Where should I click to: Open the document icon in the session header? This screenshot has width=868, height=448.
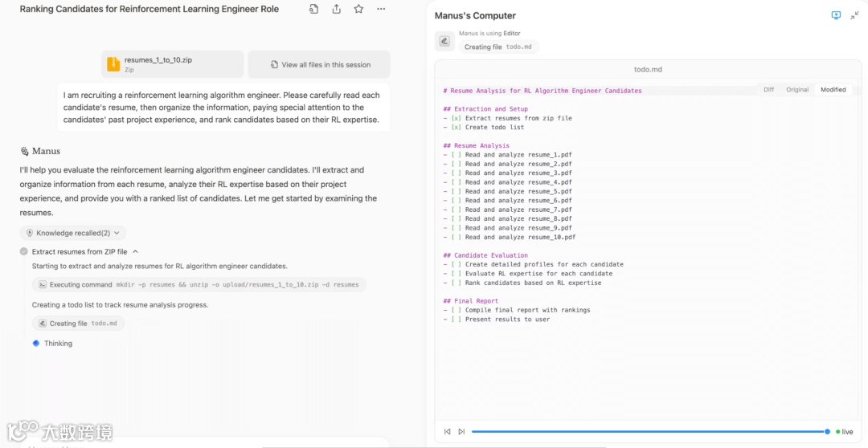(x=314, y=10)
